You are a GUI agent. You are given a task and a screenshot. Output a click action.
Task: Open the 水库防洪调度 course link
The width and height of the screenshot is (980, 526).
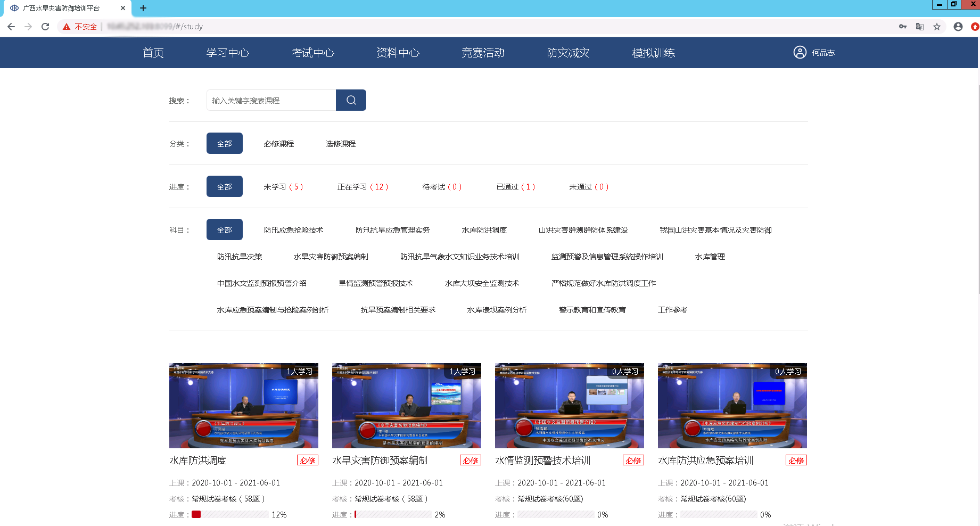coord(197,460)
